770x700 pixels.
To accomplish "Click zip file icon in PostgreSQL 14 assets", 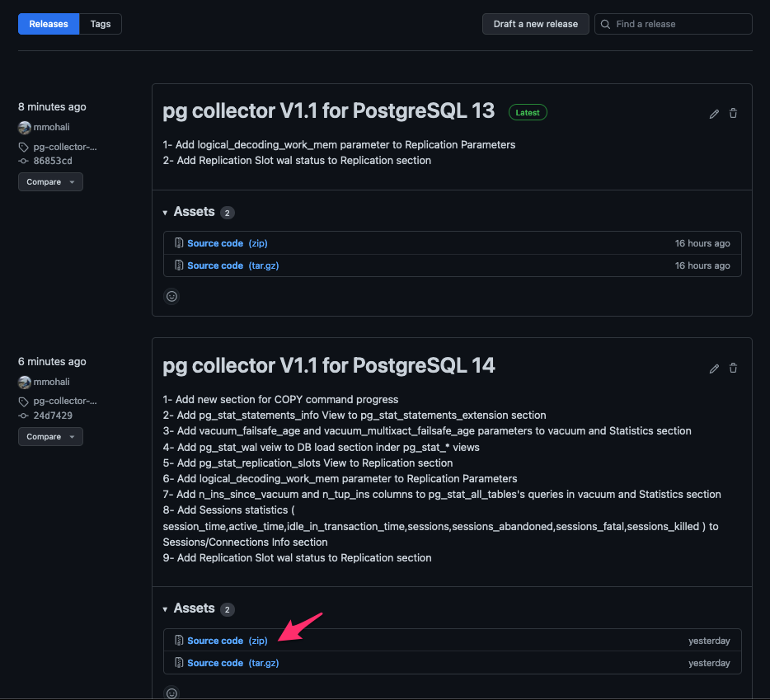I will (x=179, y=641).
